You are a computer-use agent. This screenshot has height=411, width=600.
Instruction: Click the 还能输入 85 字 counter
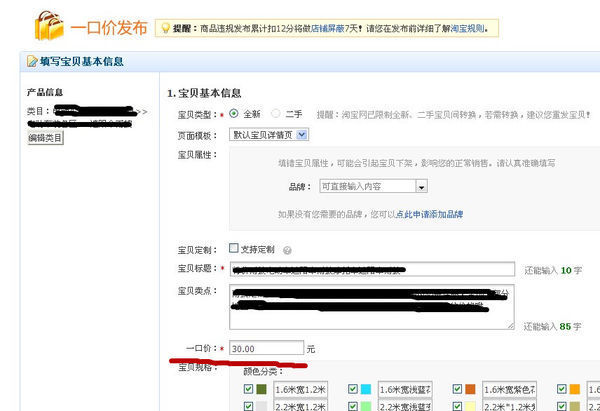pos(552,326)
